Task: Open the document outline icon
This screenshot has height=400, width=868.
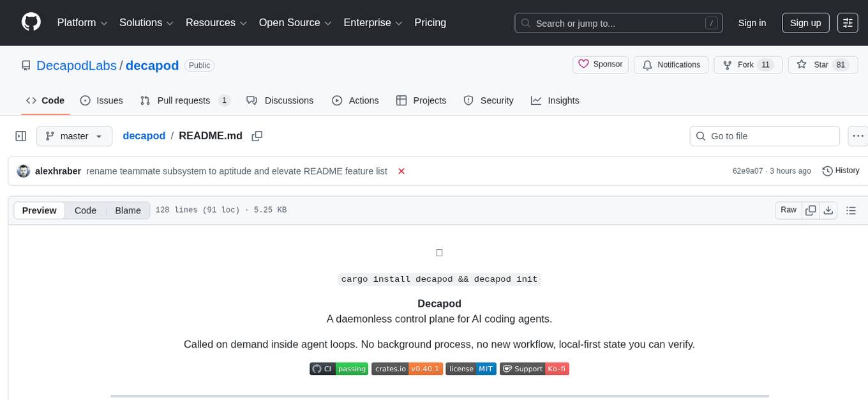Action: click(851, 210)
